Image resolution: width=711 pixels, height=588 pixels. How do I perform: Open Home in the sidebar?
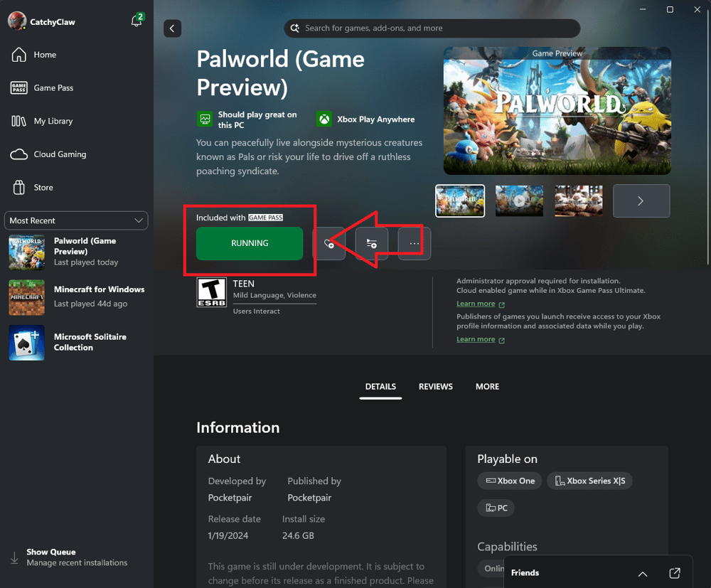click(x=45, y=55)
